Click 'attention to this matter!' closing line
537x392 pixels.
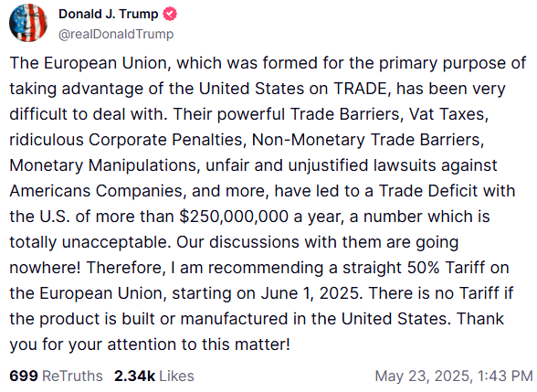pyautogui.click(x=199, y=344)
